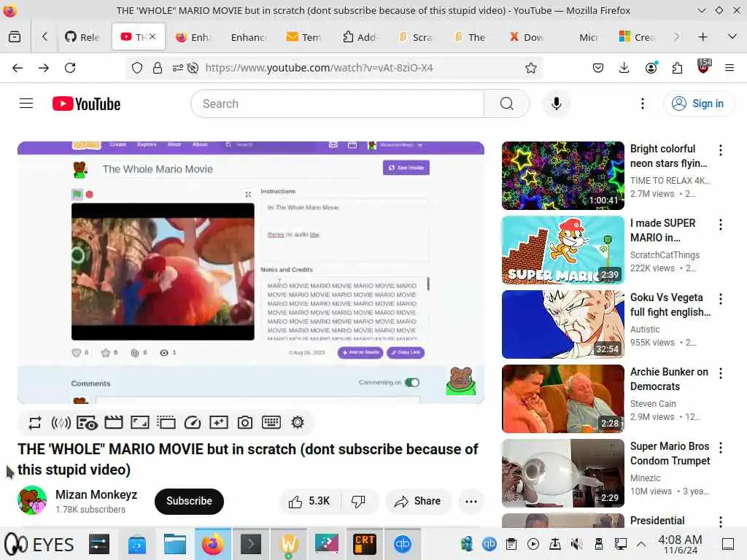Image resolution: width=747 pixels, height=560 pixels.
Task: Switch to the 'Dow' tab
Action: (528, 36)
